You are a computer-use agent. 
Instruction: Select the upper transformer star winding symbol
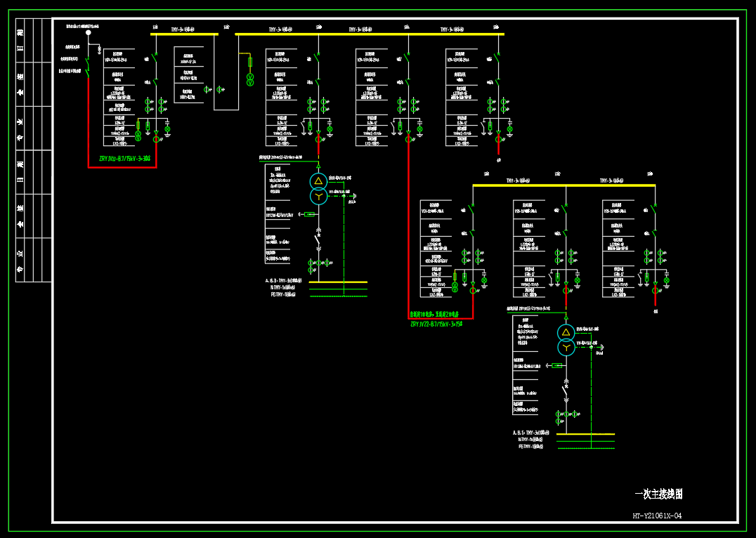tap(318, 196)
